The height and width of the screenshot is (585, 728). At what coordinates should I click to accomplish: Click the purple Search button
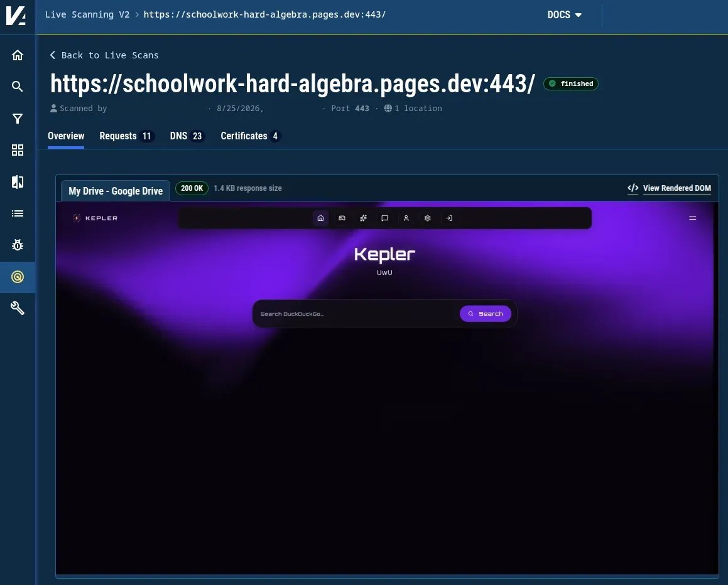click(485, 314)
